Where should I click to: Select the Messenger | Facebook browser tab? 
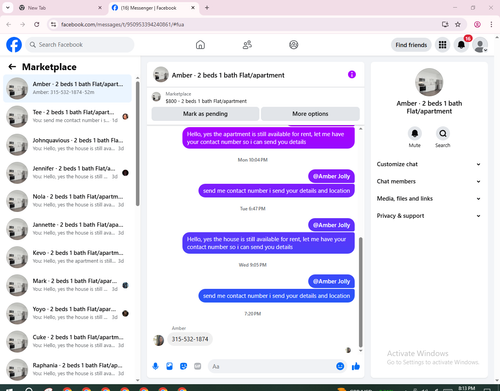click(x=153, y=8)
